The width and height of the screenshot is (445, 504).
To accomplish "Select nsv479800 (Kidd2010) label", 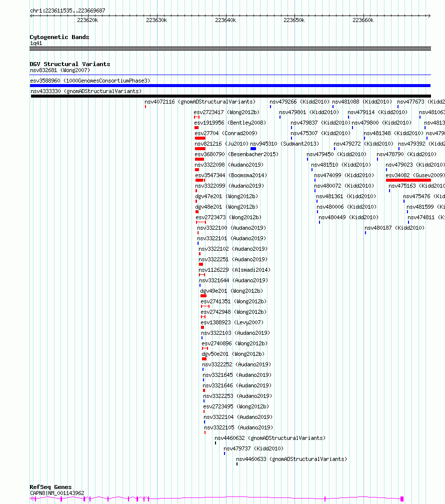I will tap(381, 123).
